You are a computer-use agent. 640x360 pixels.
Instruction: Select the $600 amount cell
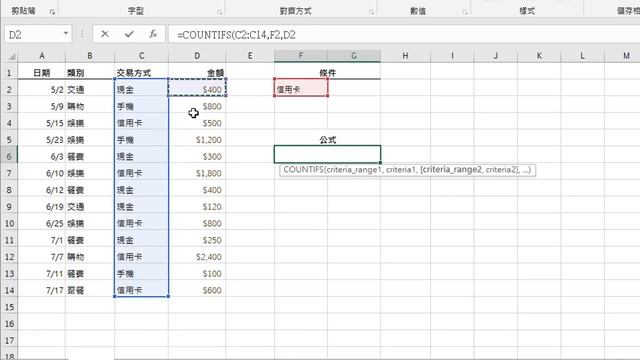[x=197, y=291]
